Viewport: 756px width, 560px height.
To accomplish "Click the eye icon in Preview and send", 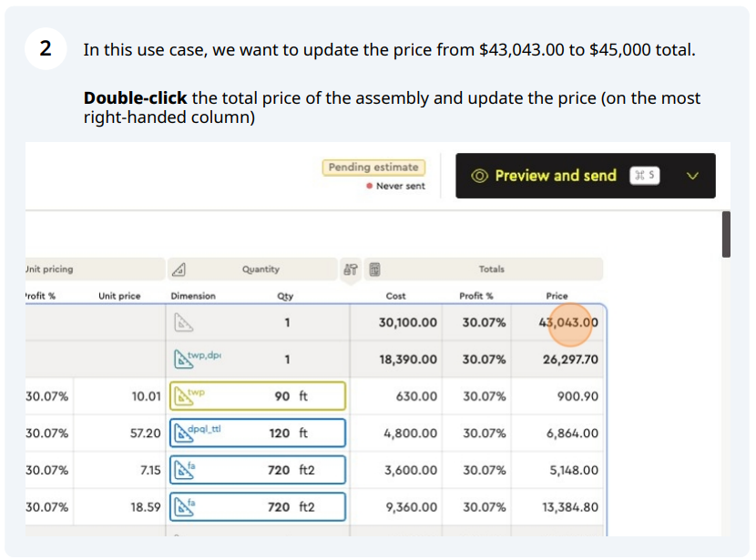I will [x=480, y=176].
